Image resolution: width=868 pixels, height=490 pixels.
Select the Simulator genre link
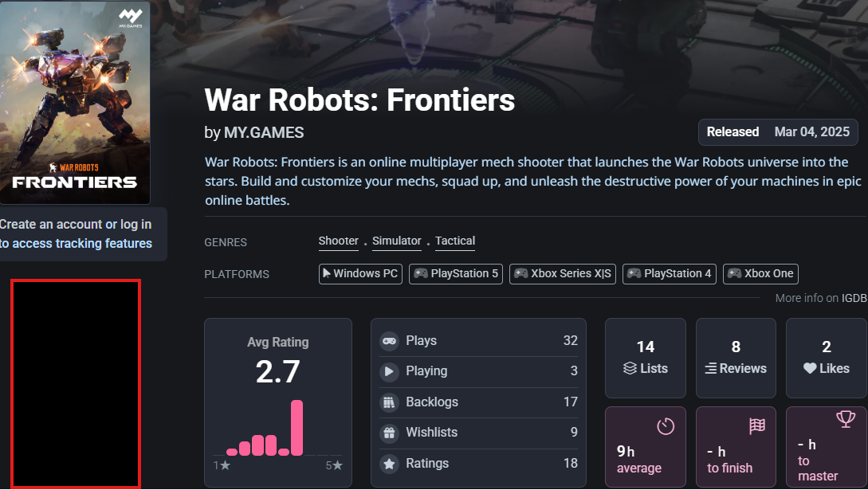point(396,241)
